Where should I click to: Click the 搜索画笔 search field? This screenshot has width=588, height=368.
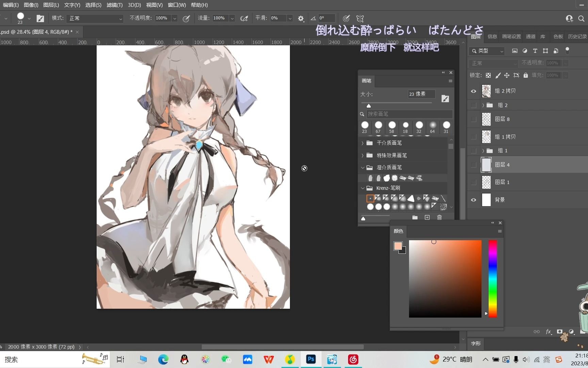coord(409,114)
